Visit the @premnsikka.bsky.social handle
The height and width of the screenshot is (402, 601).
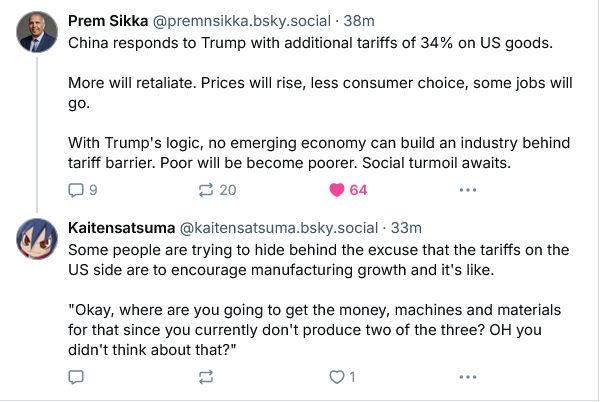[241, 21]
